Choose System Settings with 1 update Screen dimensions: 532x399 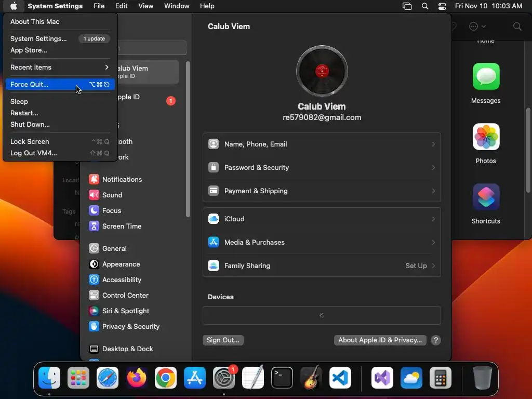click(x=60, y=38)
